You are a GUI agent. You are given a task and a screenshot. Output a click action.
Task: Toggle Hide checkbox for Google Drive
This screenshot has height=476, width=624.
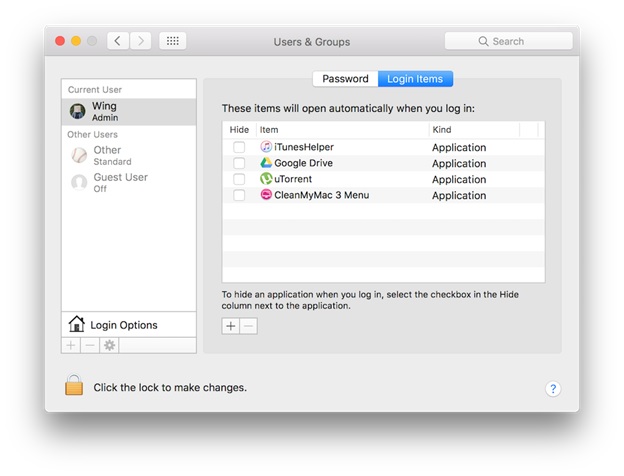click(239, 163)
